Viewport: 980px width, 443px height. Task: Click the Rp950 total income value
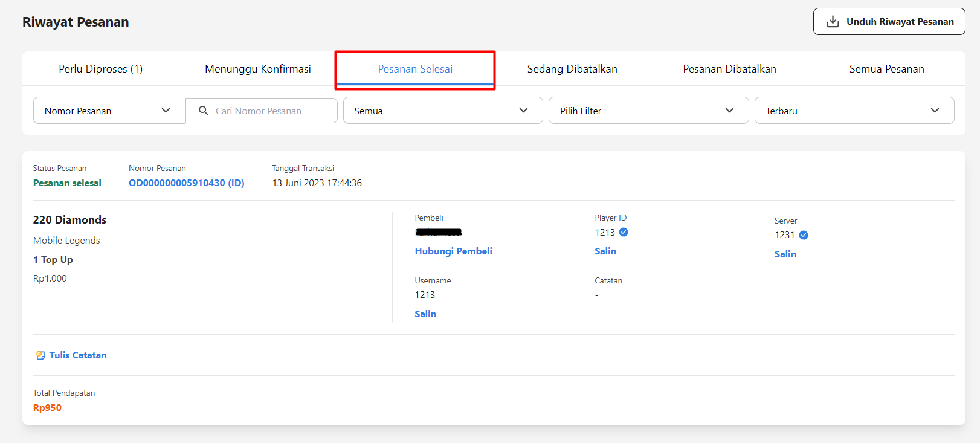[x=47, y=408]
